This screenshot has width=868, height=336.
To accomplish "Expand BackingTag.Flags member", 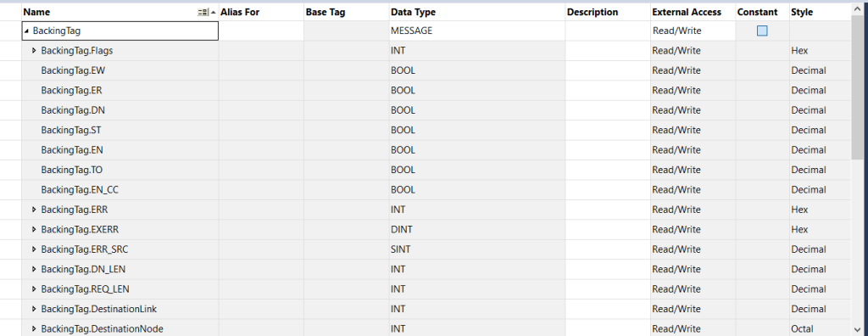I will coord(34,51).
